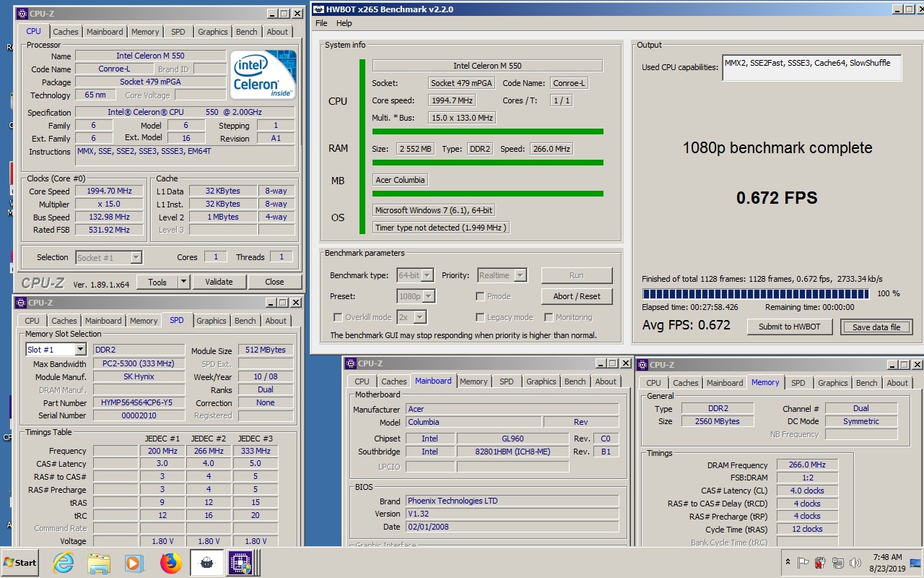Screen dimensions: 924x578
Task: Click the Validate button in CPU-Z
Action: coord(219,282)
